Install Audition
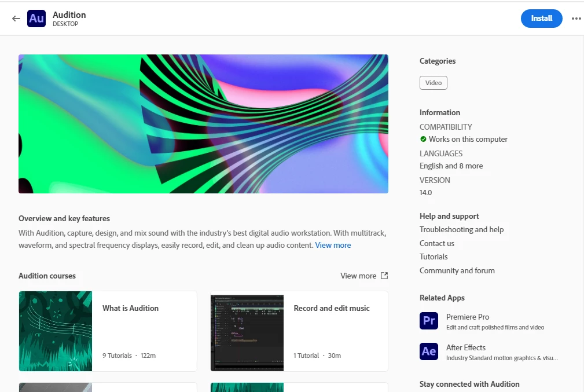584x392 pixels. (541, 19)
